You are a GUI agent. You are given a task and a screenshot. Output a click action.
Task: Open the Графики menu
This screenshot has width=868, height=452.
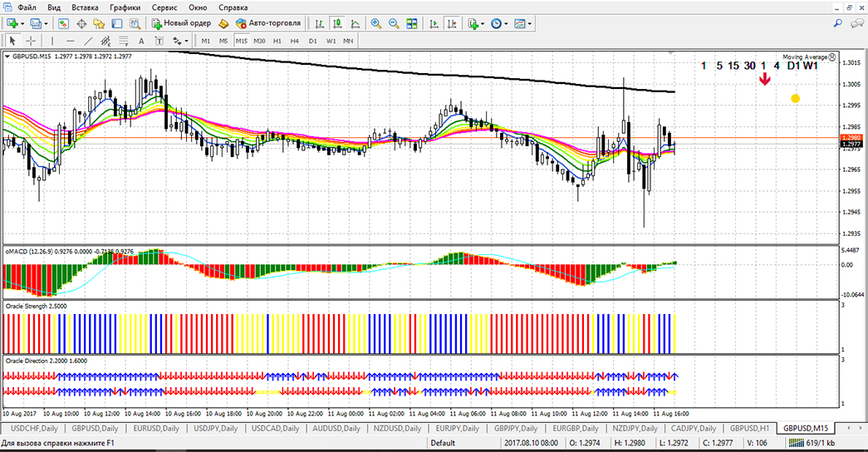pyautogui.click(x=125, y=7)
